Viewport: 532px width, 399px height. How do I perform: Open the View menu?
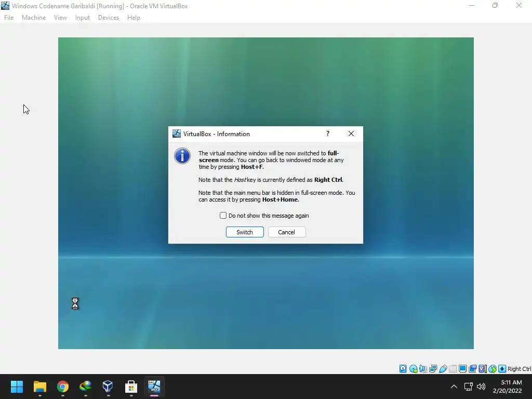(60, 18)
